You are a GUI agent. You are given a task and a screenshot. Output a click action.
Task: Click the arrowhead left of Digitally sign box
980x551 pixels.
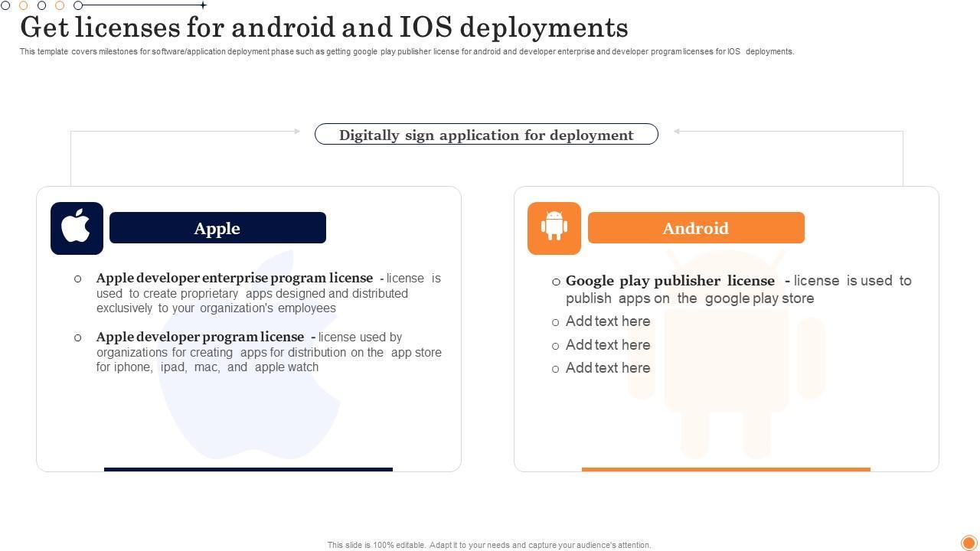click(297, 131)
